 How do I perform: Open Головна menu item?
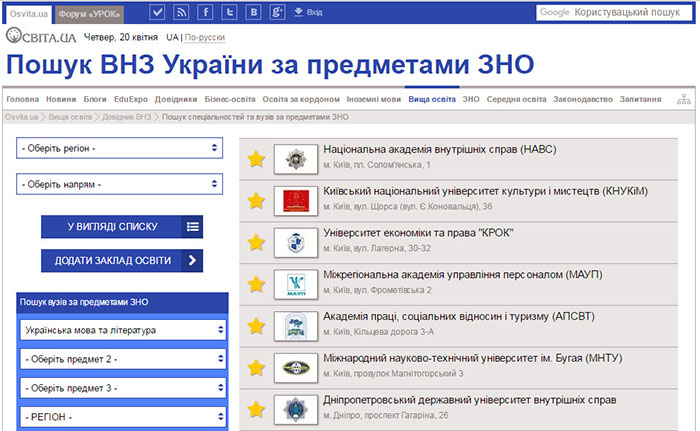23,99
